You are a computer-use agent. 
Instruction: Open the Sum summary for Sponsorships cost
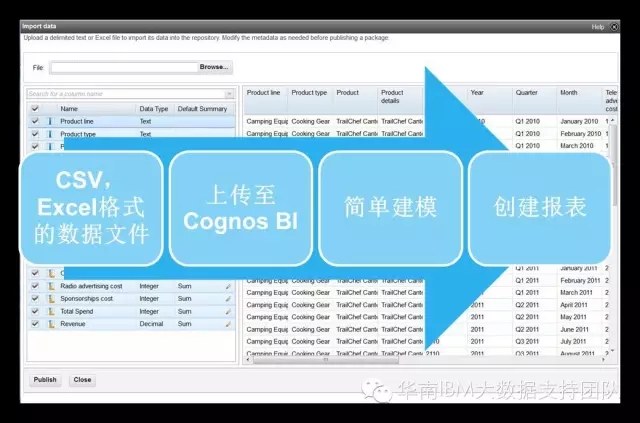[x=184, y=299]
